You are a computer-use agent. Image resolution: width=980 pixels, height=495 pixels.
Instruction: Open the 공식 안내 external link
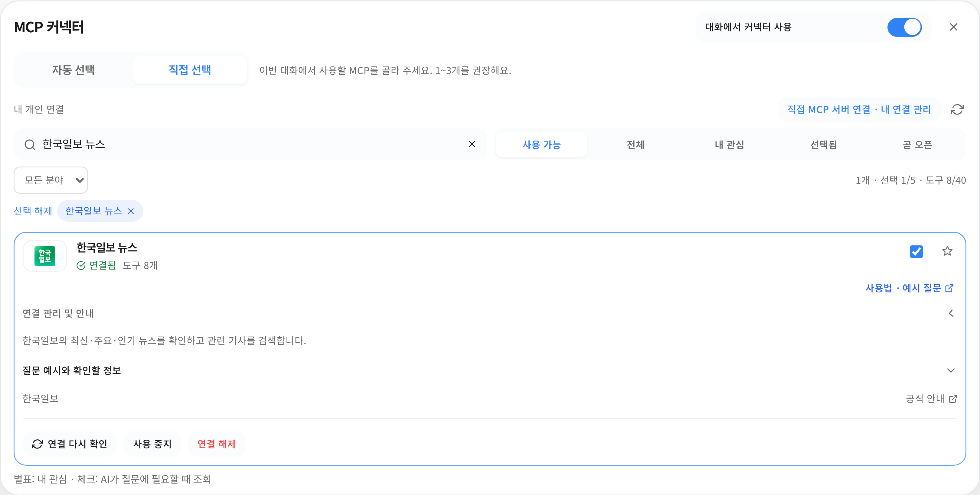(931, 398)
